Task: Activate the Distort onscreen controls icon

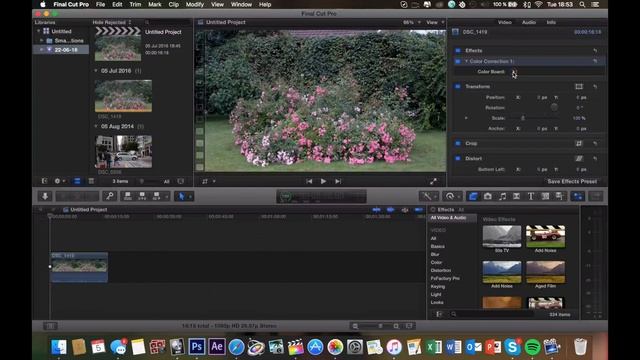Action: 579,158
